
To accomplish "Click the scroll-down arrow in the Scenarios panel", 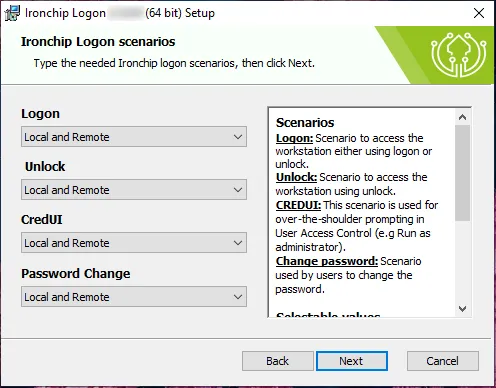I will coord(462,309).
